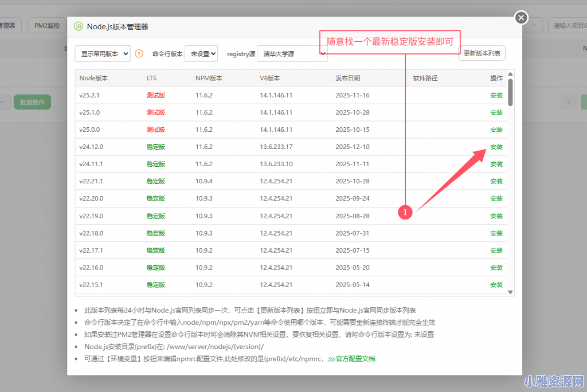Close the Node.js版本管理器 dialog
Image resolution: width=587 pixels, height=392 pixels.
click(x=521, y=17)
